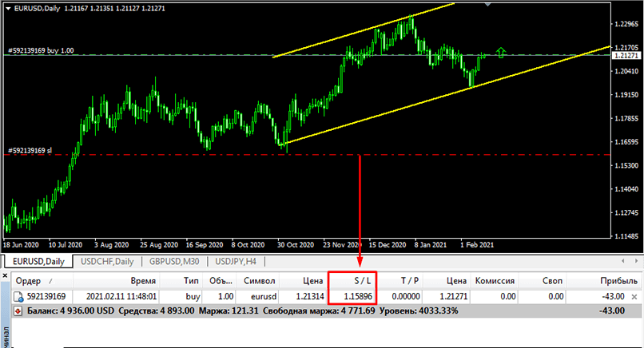
Task: Select the Уровень: 4033.33% text
Action: pyautogui.click(x=419, y=311)
